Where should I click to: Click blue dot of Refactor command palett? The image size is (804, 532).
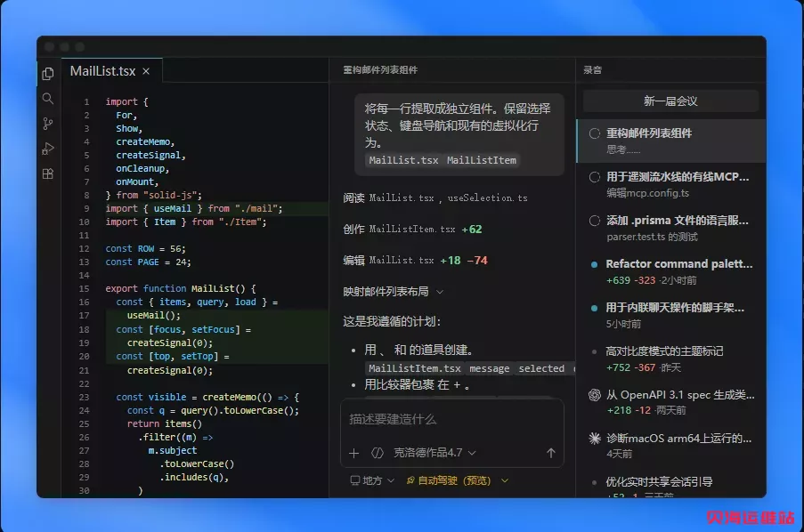[594, 264]
